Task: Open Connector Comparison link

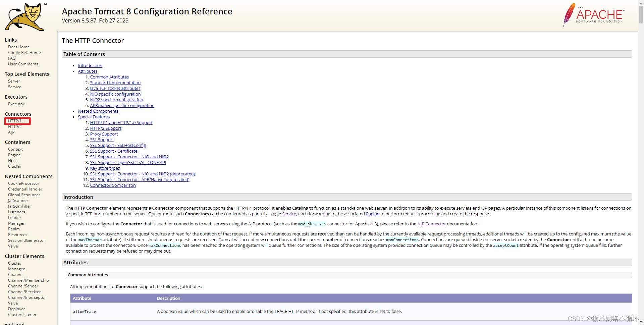Action: point(113,185)
